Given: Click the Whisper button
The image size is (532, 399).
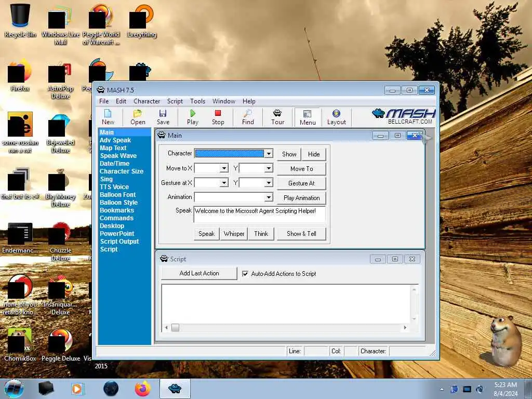Looking at the screenshot, I should click(234, 234).
